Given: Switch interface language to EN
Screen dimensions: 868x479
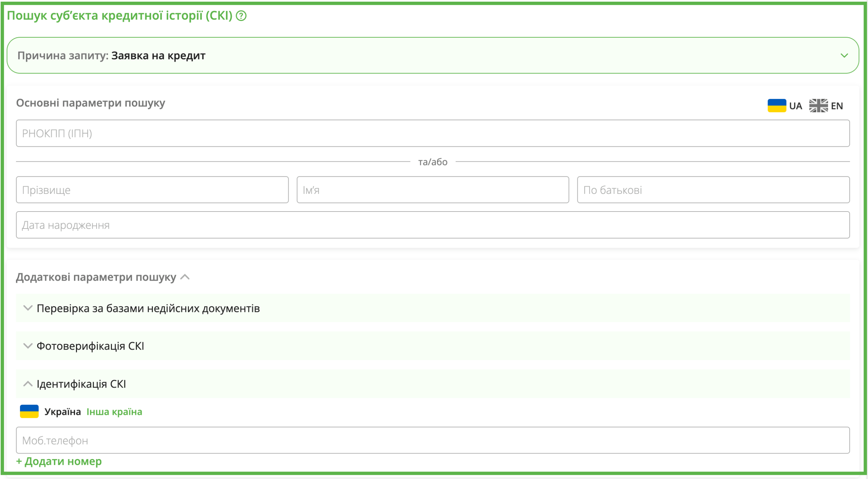Looking at the screenshot, I should pos(836,106).
